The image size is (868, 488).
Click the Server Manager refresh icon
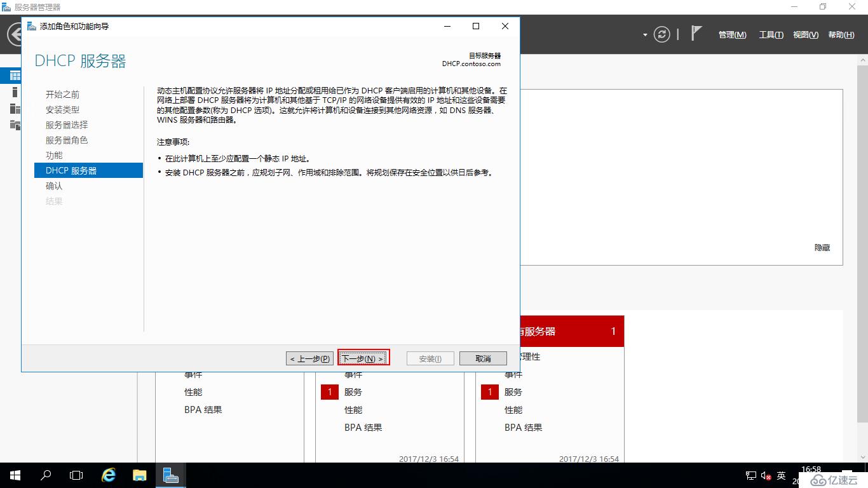pyautogui.click(x=662, y=34)
